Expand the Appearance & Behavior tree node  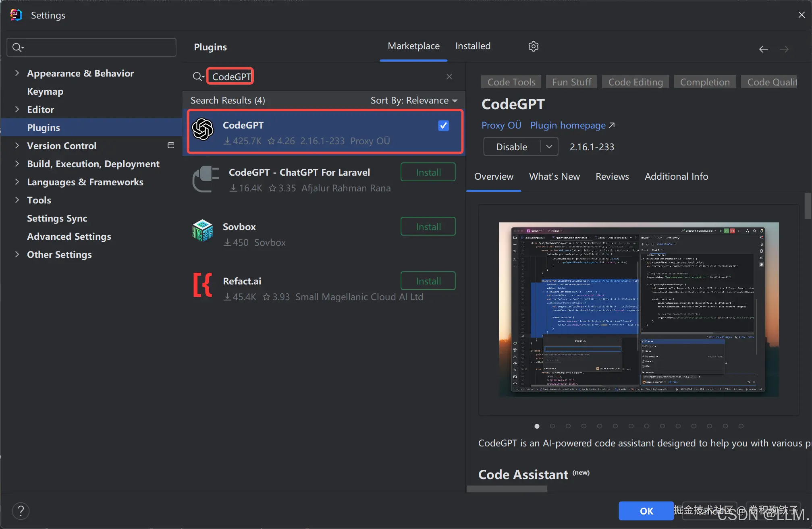coord(17,73)
